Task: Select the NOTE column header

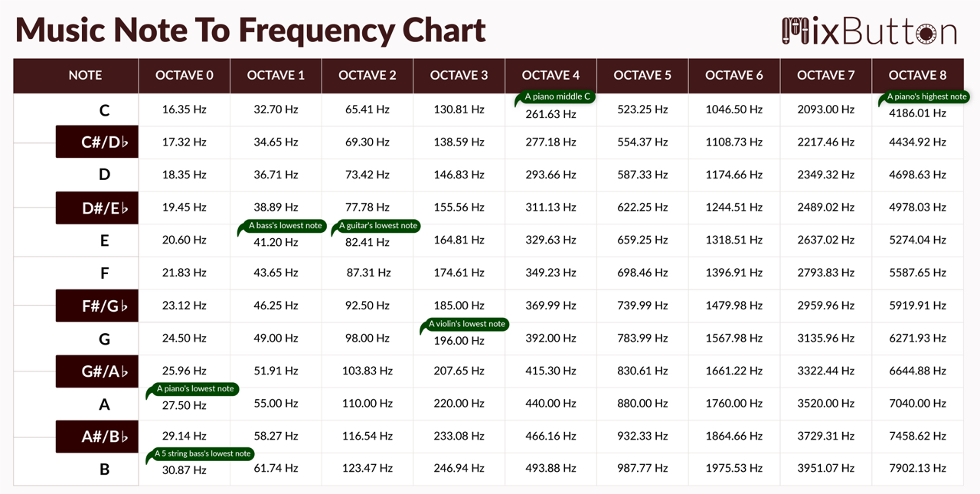Action: (85, 75)
